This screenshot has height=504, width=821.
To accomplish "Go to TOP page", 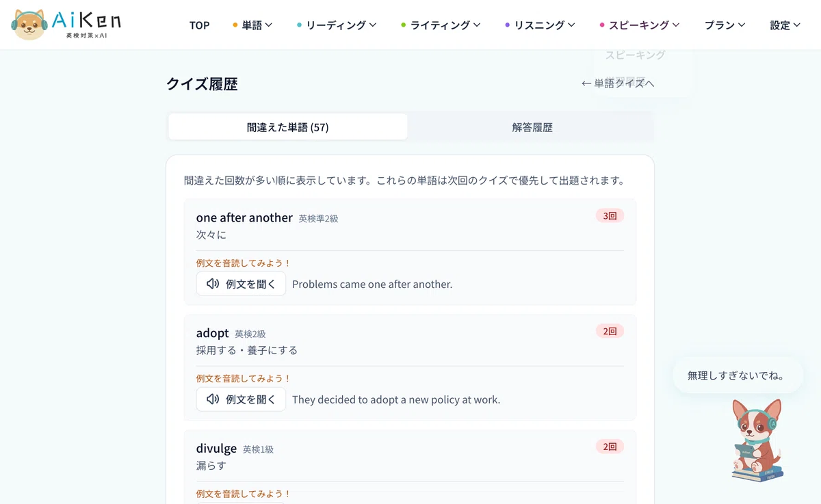I will [200, 25].
